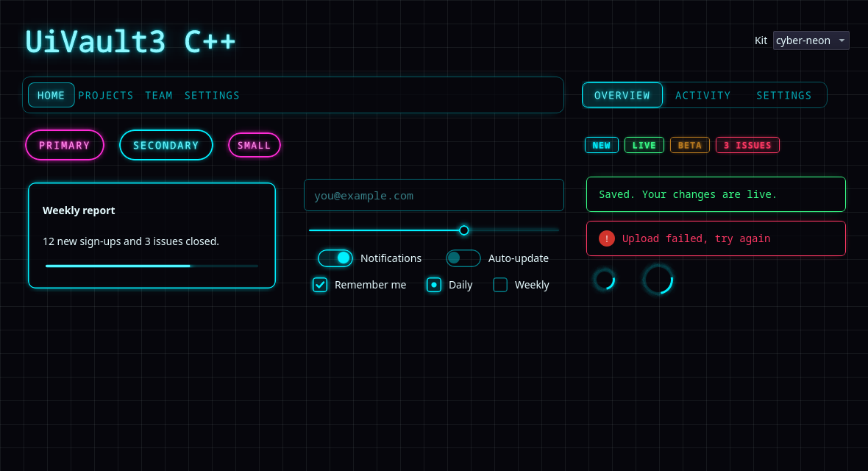Click the Weekly report progress bar
Screen dimensions: 868x471
tap(152, 266)
